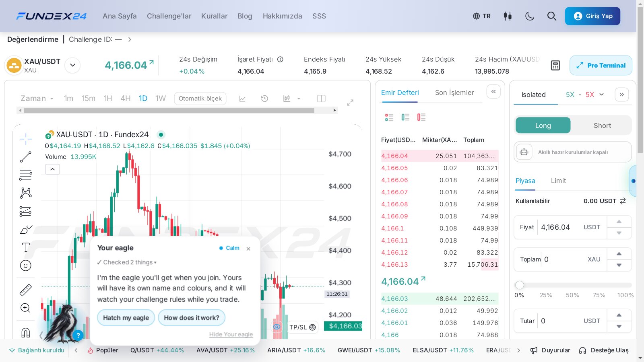Click the Toplam XAU quantity input field
This screenshot has width=644, height=362.
click(560, 259)
